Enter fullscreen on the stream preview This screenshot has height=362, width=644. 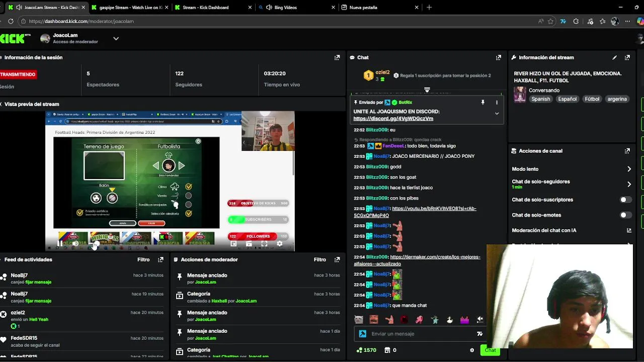(264, 243)
